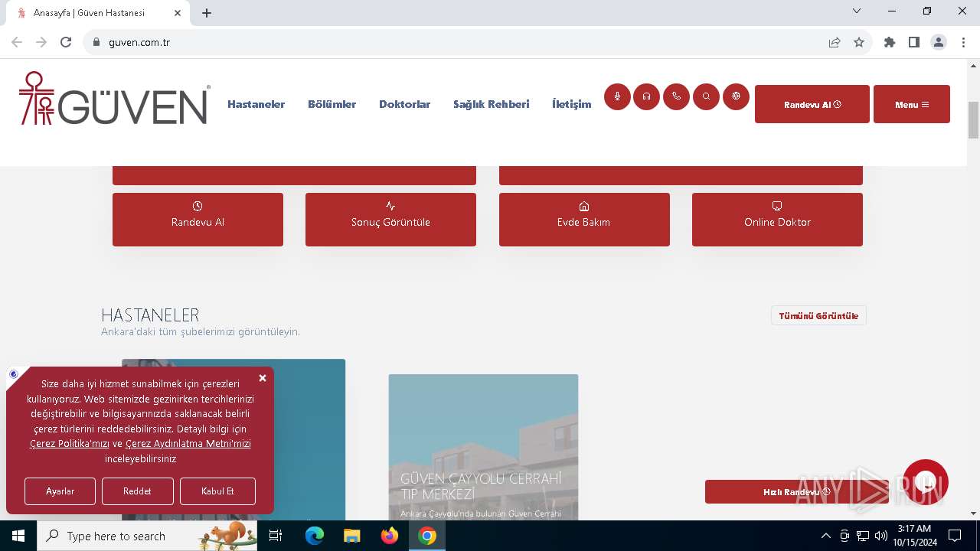Open İletişim navigation item
Image resolution: width=980 pixels, height=551 pixels.
coord(571,104)
